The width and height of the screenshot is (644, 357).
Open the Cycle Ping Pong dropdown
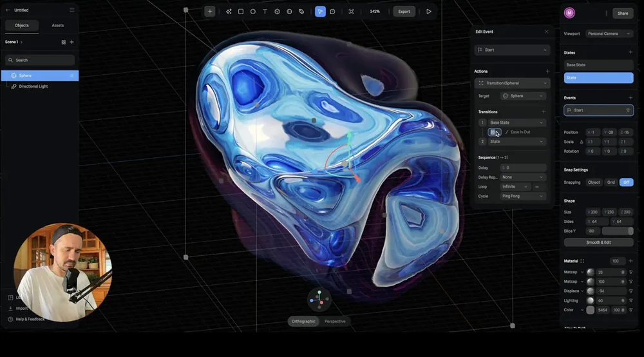click(x=523, y=196)
